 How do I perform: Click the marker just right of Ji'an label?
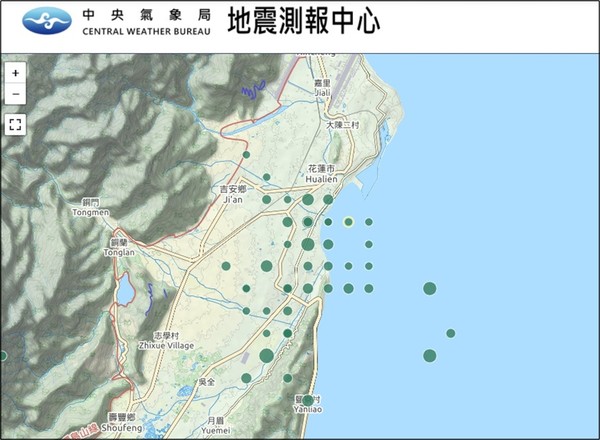click(x=267, y=199)
